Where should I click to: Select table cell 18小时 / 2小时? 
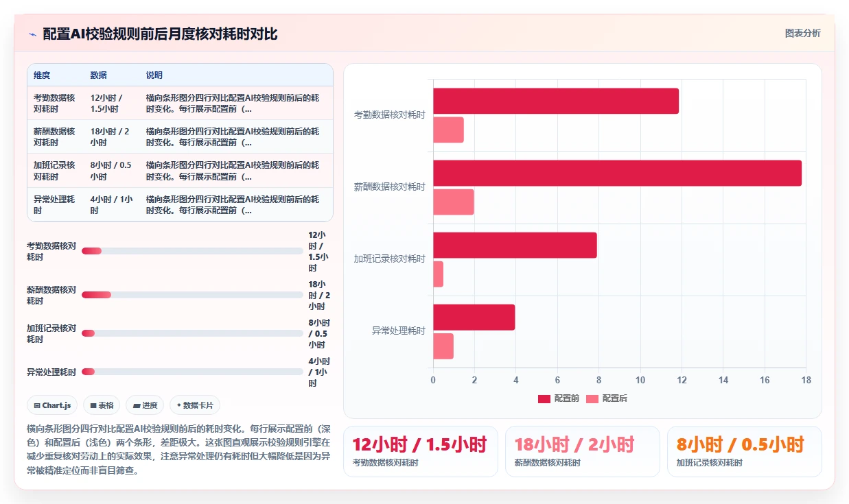110,137
